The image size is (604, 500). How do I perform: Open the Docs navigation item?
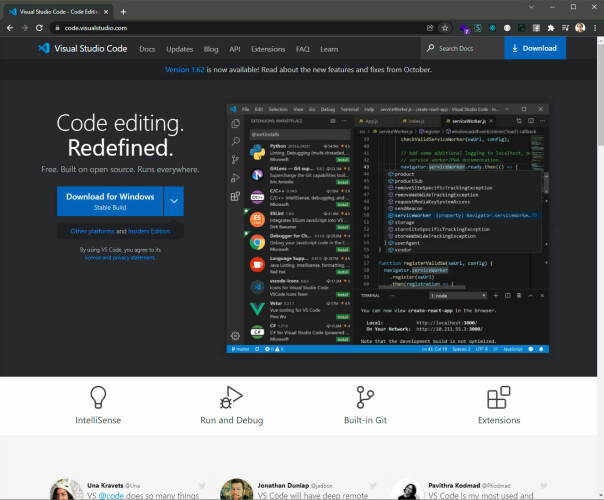click(x=147, y=49)
